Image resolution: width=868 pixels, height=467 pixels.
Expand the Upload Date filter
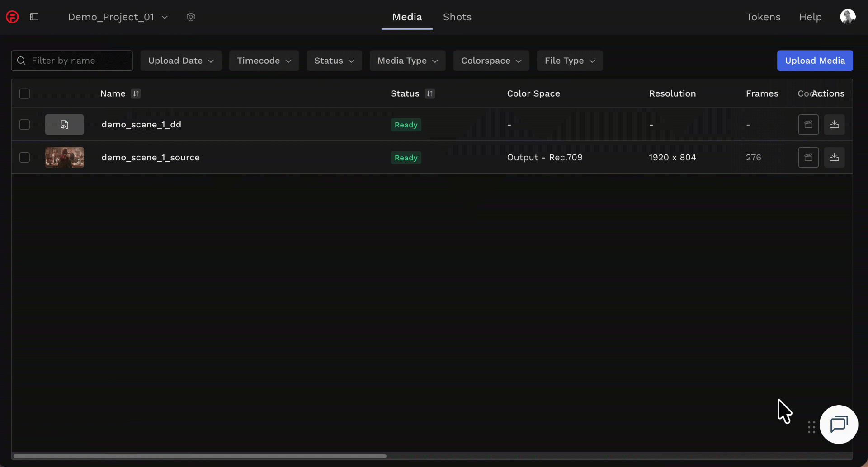coord(181,61)
